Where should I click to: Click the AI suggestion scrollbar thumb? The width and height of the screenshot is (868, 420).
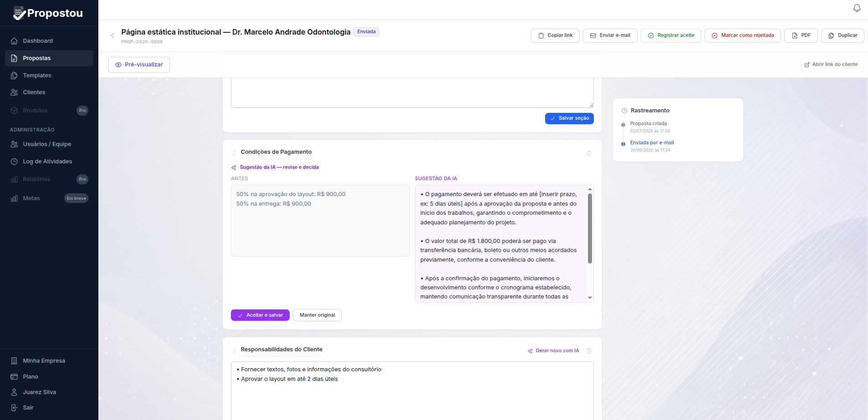[590, 228]
